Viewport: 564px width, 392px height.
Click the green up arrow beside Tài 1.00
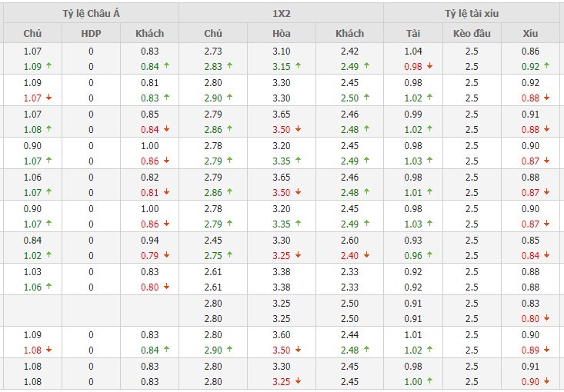pyautogui.click(x=429, y=381)
